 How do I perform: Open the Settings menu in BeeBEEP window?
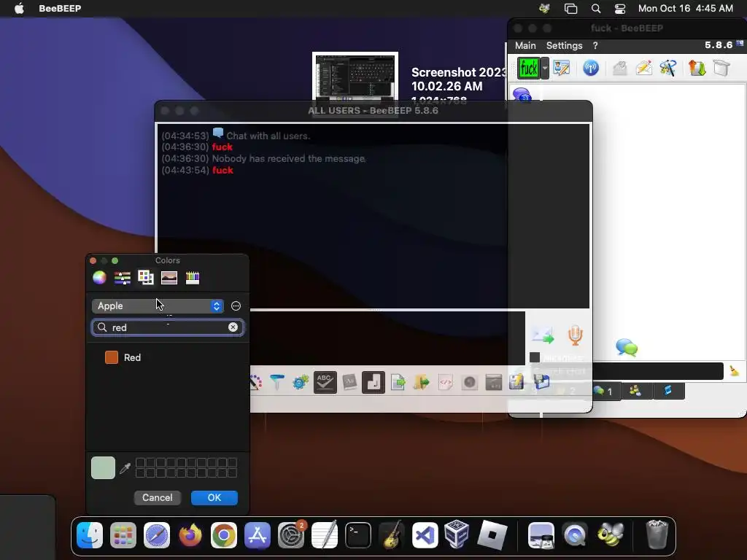coord(564,45)
